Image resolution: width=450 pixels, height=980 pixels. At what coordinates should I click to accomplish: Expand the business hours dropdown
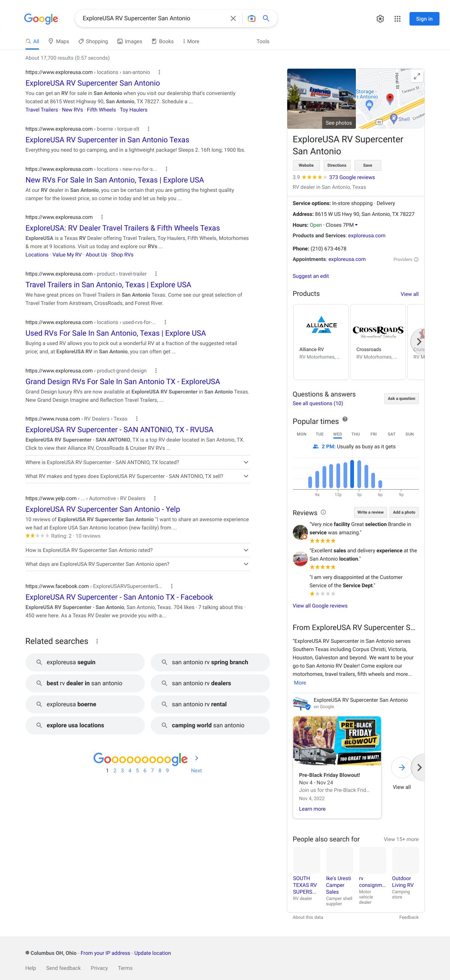click(x=356, y=225)
